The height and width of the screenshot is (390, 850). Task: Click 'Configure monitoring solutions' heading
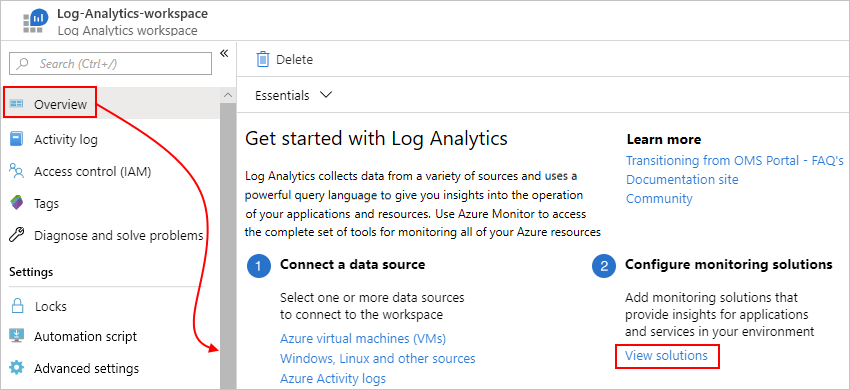click(729, 264)
